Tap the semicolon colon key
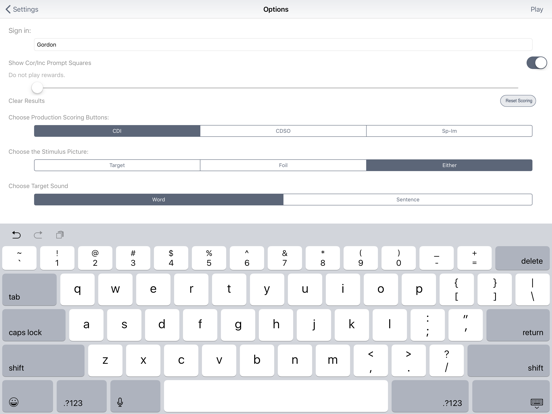This screenshot has height=414, width=552. [427, 325]
